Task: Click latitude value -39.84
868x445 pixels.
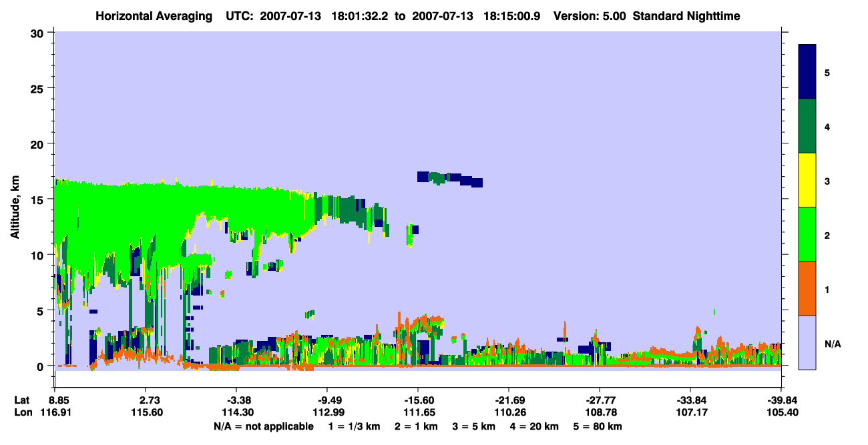Action: pos(781,400)
